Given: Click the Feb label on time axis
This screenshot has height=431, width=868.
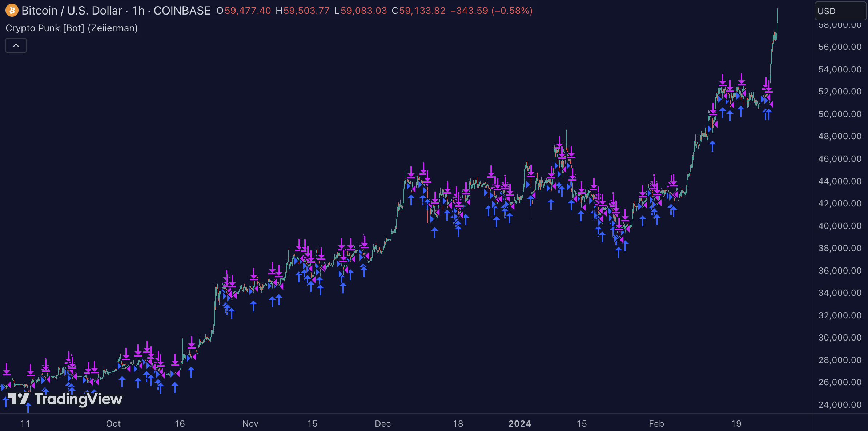Looking at the screenshot, I should coord(656,423).
